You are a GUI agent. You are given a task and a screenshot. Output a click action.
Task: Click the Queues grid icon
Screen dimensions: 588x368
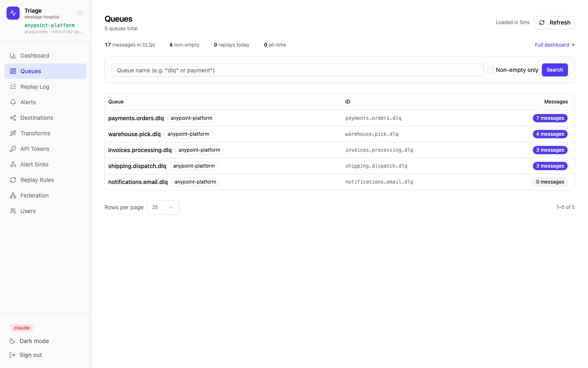click(13, 71)
